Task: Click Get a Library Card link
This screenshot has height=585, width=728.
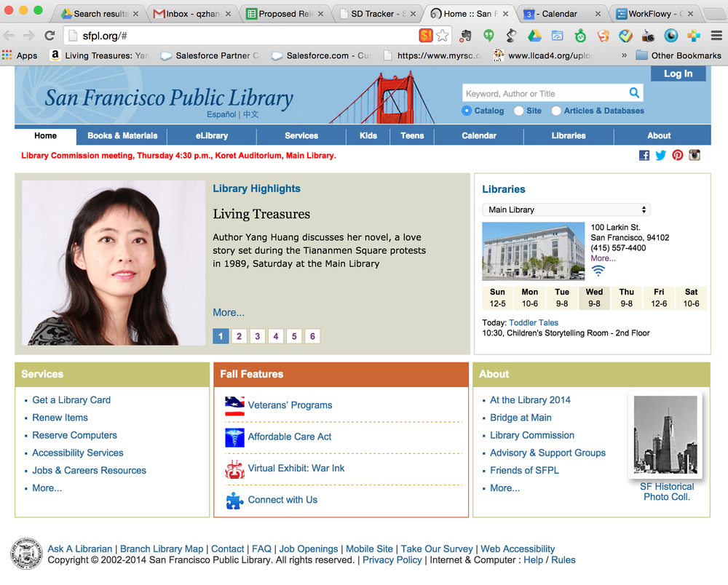Action: pyautogui.click(x=71, y=400)
